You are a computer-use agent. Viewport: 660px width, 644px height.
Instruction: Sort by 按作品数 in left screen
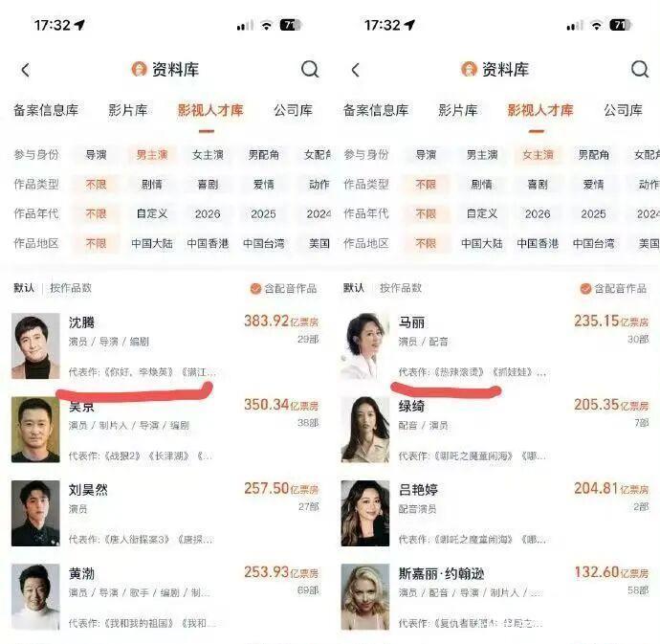tap(71, 288)
